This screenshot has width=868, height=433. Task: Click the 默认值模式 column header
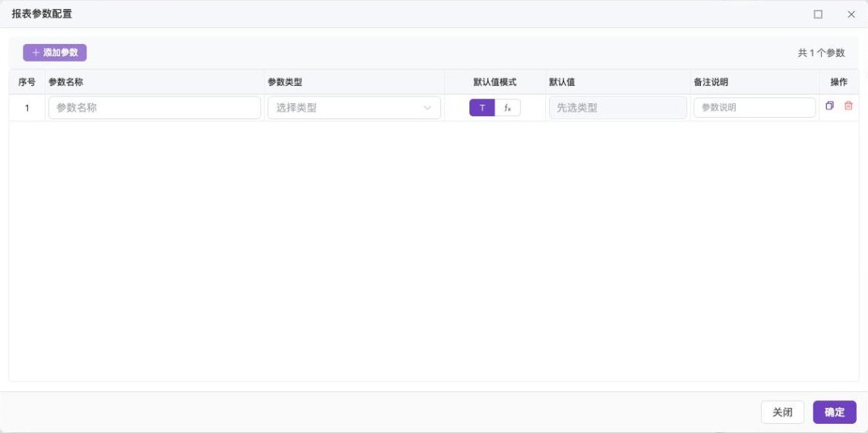(495, 83)
